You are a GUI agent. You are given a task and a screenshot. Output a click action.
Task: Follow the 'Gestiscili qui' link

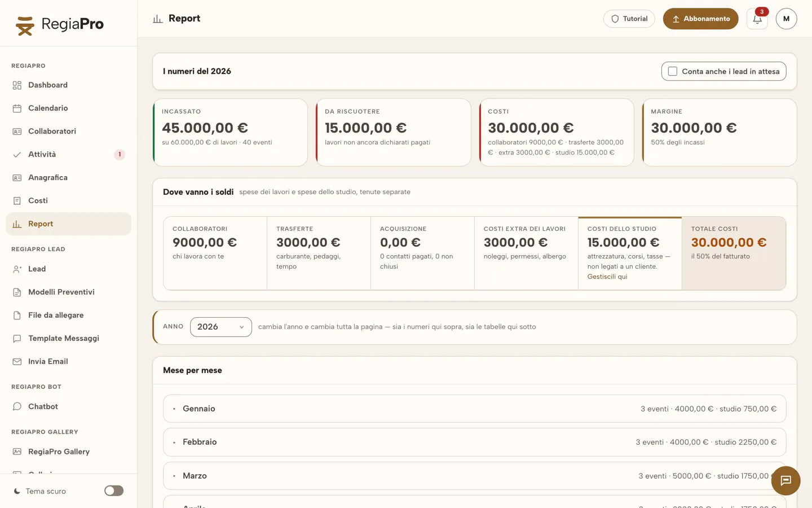(x=607, y=277)
